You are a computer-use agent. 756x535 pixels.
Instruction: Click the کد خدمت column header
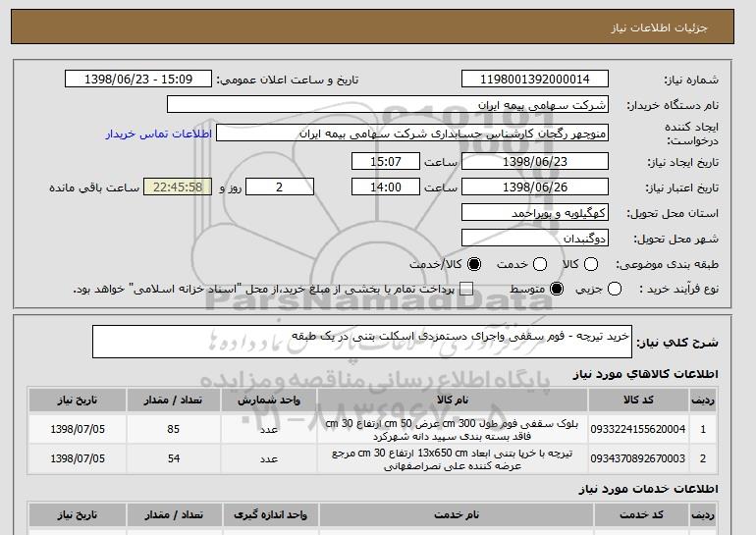[641, 515]
